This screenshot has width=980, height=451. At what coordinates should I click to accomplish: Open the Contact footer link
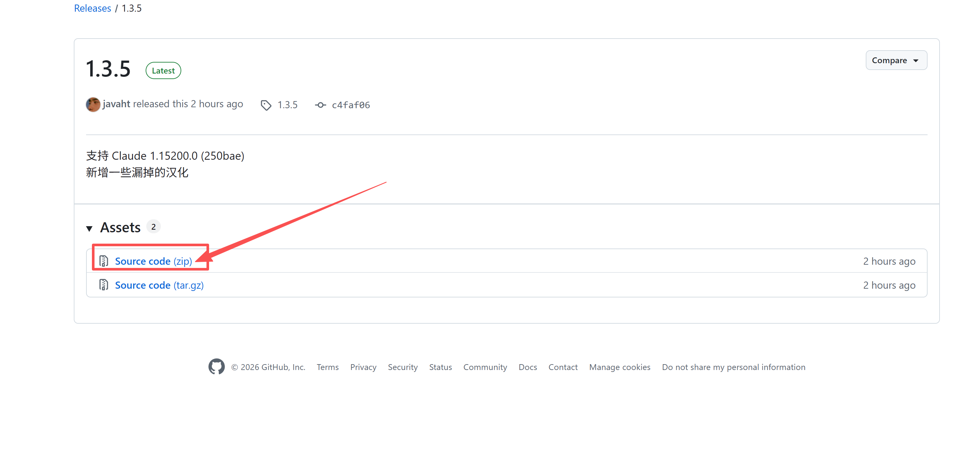click(x=563, y=367)
